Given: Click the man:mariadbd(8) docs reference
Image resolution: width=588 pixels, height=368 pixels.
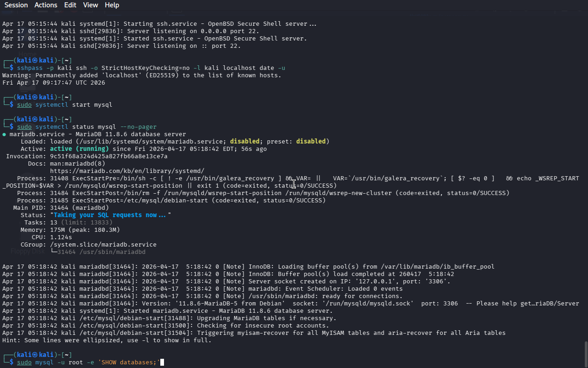Looking at the screenshot, I should 77,164.
